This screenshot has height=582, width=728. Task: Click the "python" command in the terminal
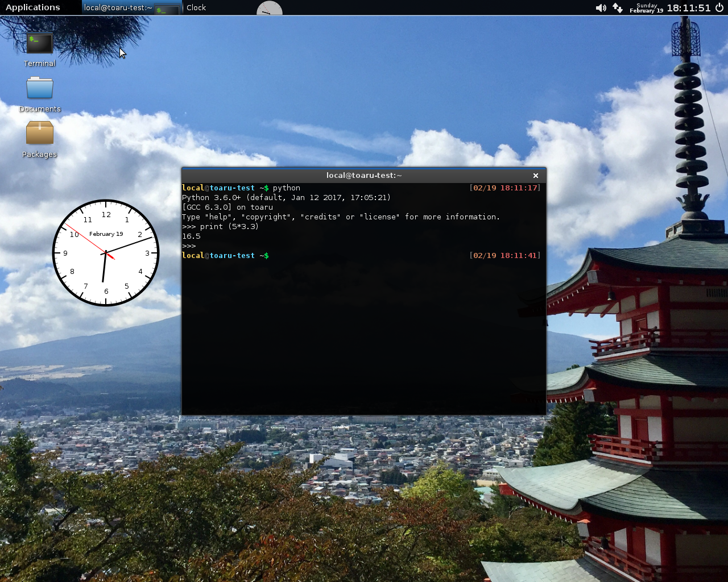click(287, 188)
